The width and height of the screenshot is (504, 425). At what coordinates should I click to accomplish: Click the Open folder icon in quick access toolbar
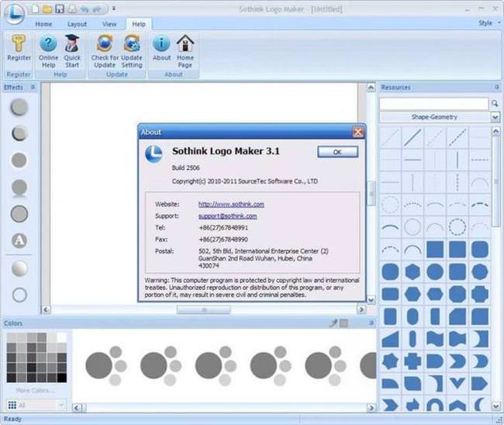click(x=47, y=9)
